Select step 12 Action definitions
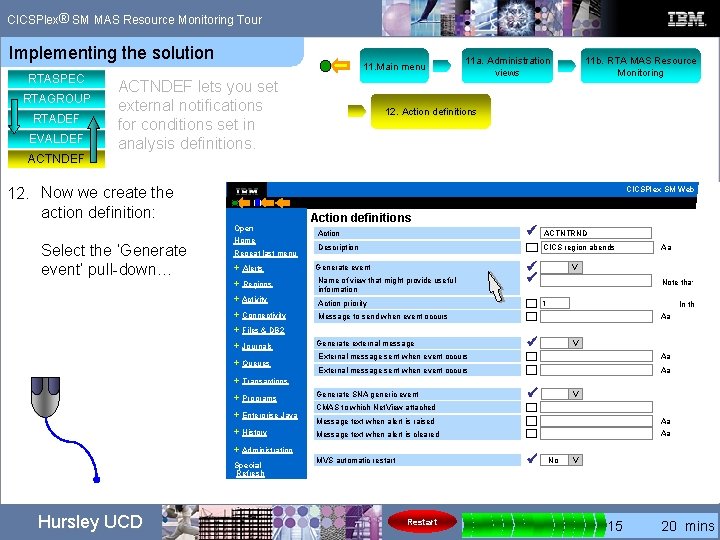 coord(431,112)
